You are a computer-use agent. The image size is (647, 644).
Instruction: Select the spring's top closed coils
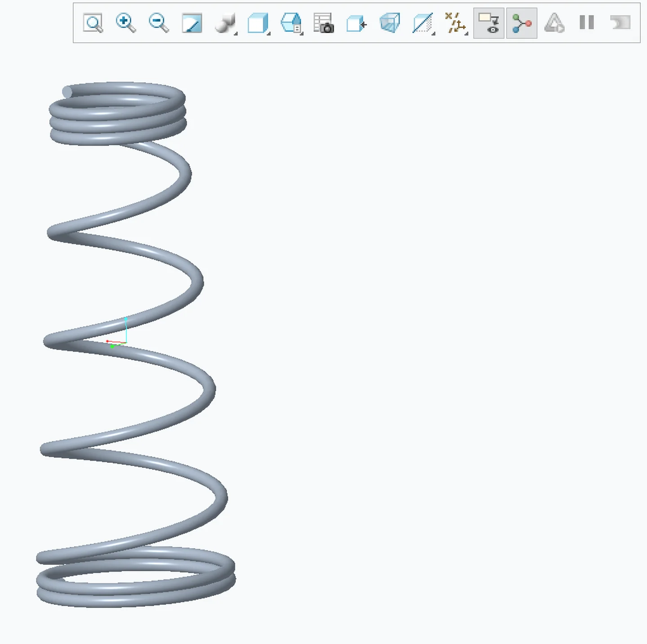coord(118,113)
